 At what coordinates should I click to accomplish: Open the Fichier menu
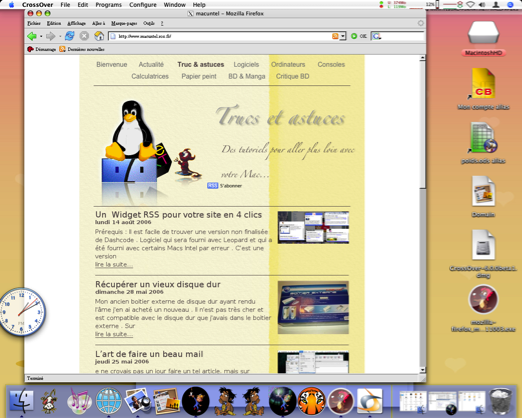pos(34,23)
